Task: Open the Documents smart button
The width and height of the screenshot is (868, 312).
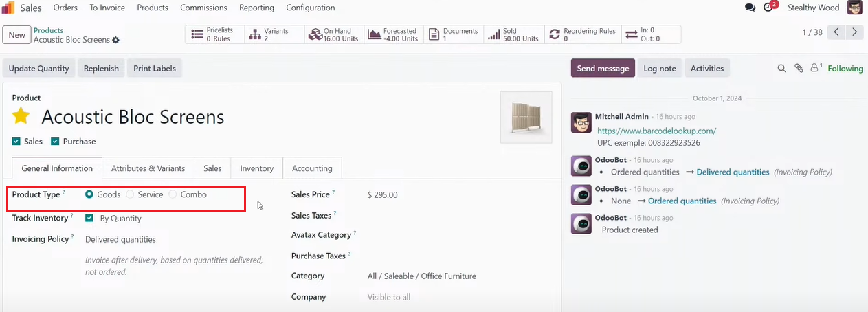Action: (454, 34)
